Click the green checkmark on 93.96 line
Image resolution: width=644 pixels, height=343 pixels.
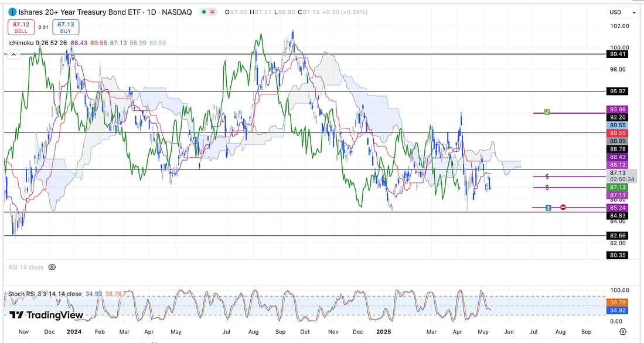547,112
